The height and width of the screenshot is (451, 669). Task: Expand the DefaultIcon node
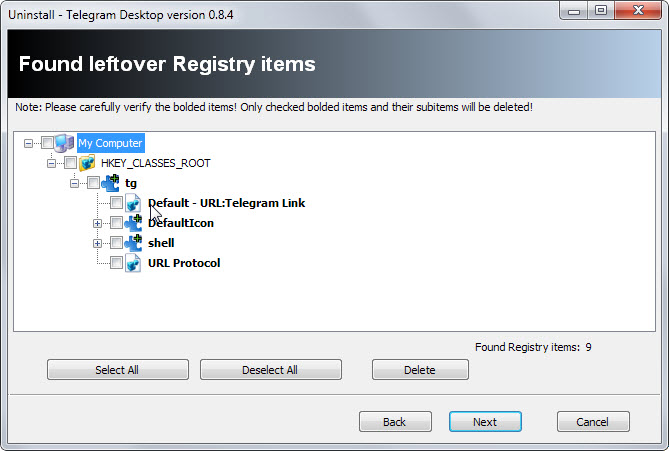(97, 223)
